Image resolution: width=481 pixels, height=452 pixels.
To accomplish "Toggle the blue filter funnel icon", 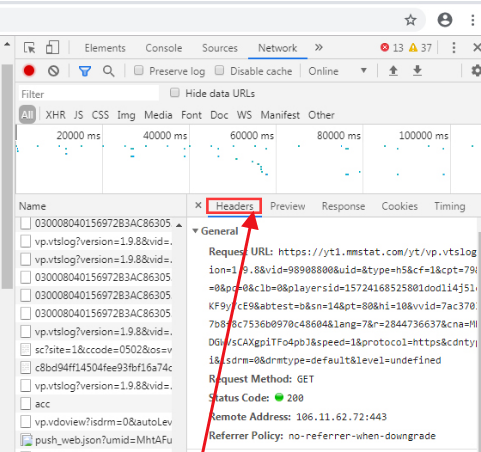I will pyautogui.click(x=85, y=71).
